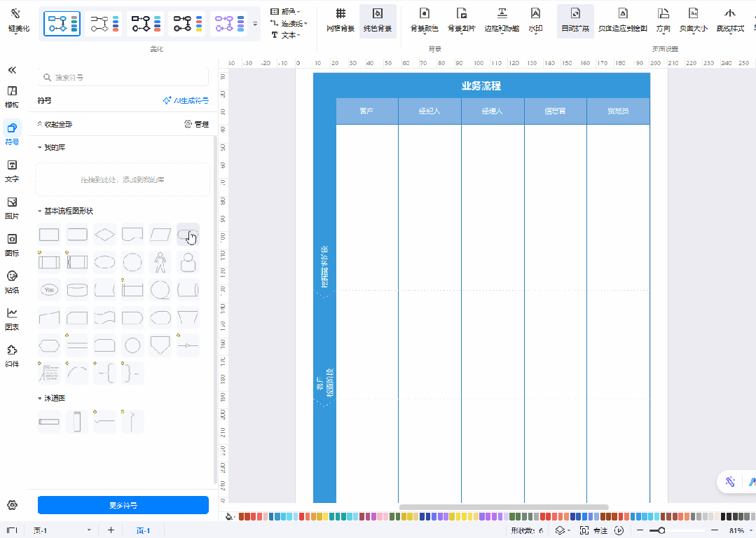Click the 水印 watermark icon
The image size is (756, 538).
535,18
